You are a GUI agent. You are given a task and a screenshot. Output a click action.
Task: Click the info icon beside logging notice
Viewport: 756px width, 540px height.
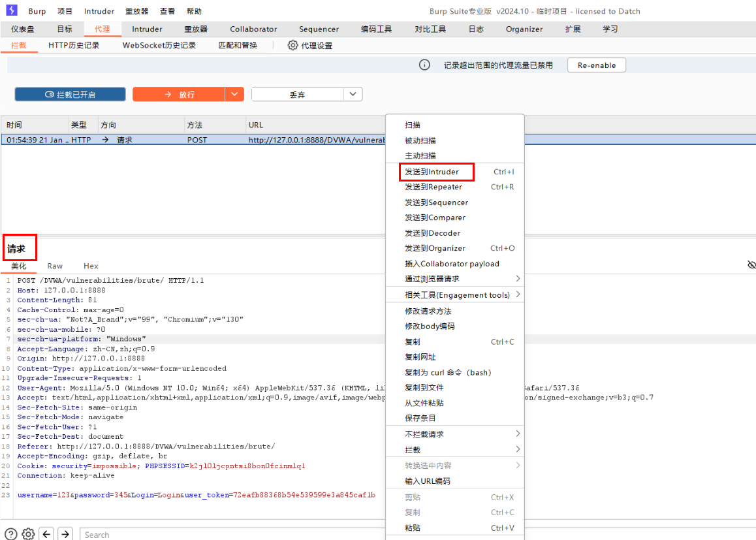point(424,65)
